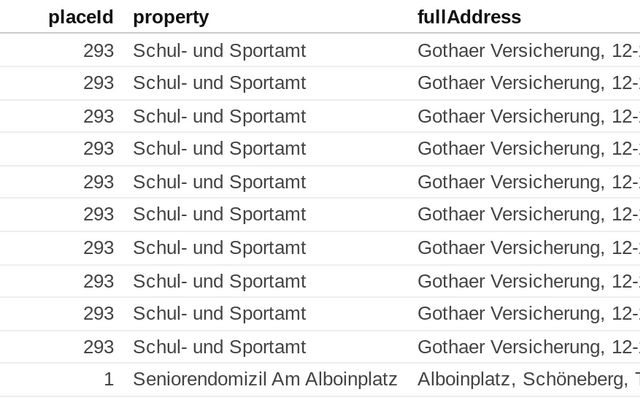640x400 pixels.
Task: Click the fifth row's 293 placeId cell
Action: tap(98, 182)
